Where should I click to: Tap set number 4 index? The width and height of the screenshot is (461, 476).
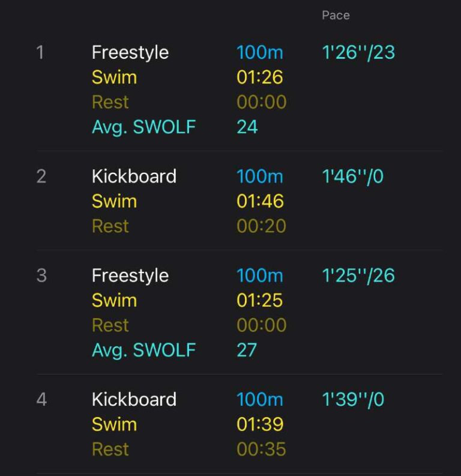[41, 400]
